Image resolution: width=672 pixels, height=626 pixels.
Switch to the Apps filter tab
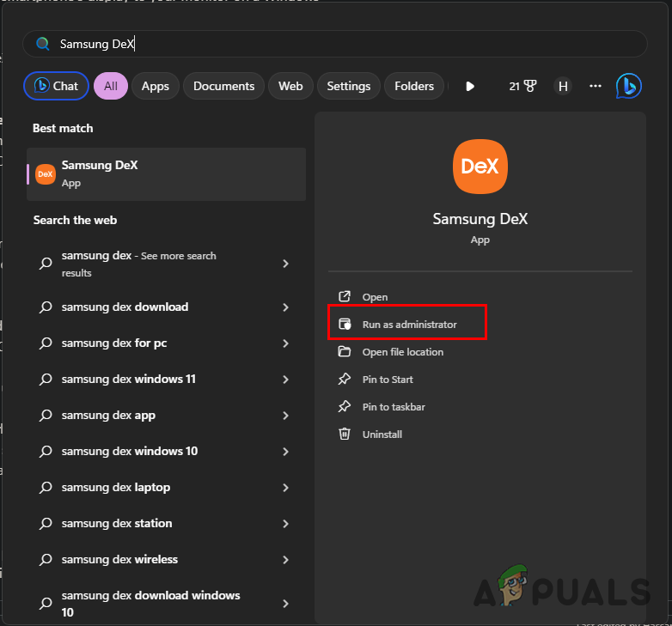pyautogui.click(x=156, y=86)
